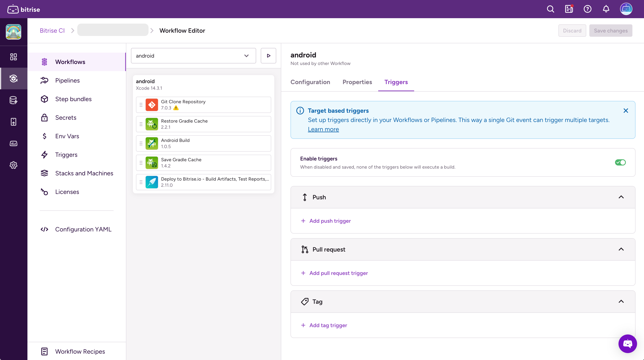Select the CI builds icon in sidebar

point(14,78)
